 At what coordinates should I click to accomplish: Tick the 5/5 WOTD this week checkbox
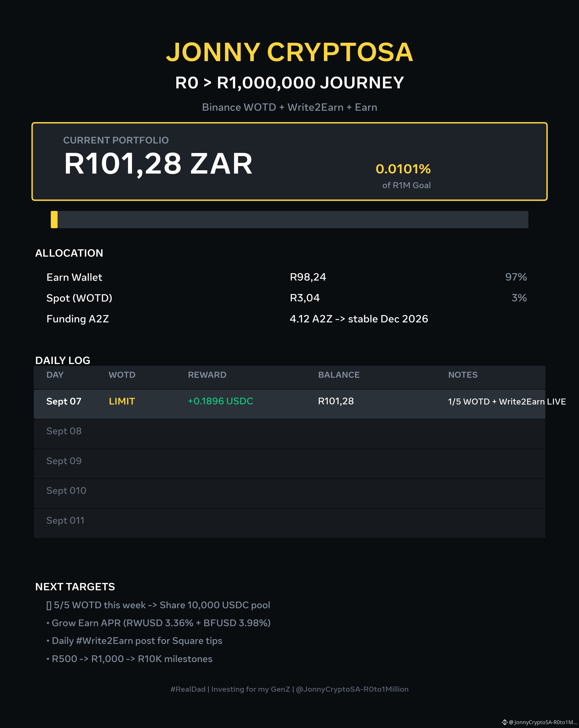pyautogui.click(x=49, y=605)
